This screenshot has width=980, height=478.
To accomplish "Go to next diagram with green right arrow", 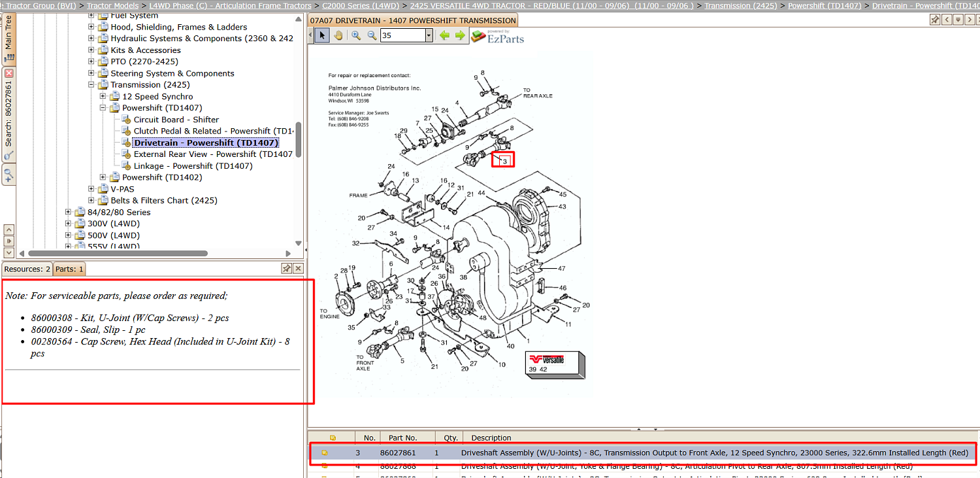I will [460, 35].
